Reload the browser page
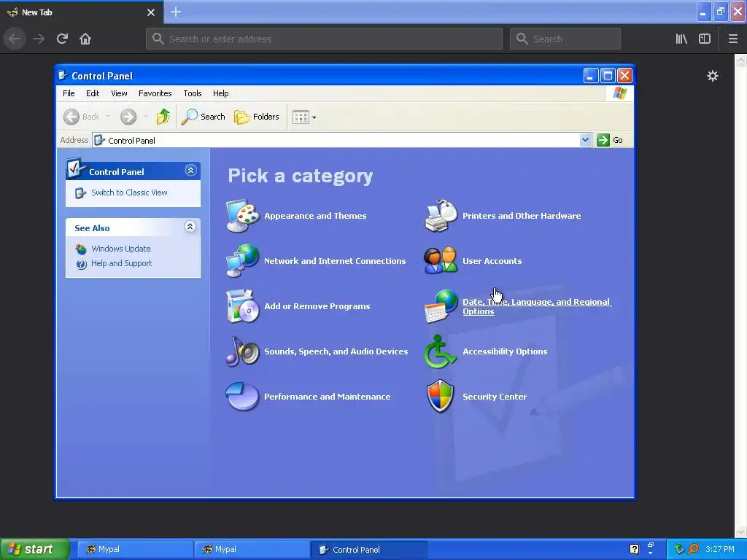Screen dimensions: 747x560 [62, 39]
